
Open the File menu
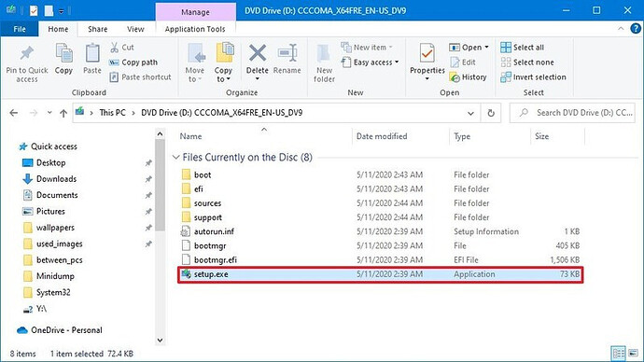point(20,29)
